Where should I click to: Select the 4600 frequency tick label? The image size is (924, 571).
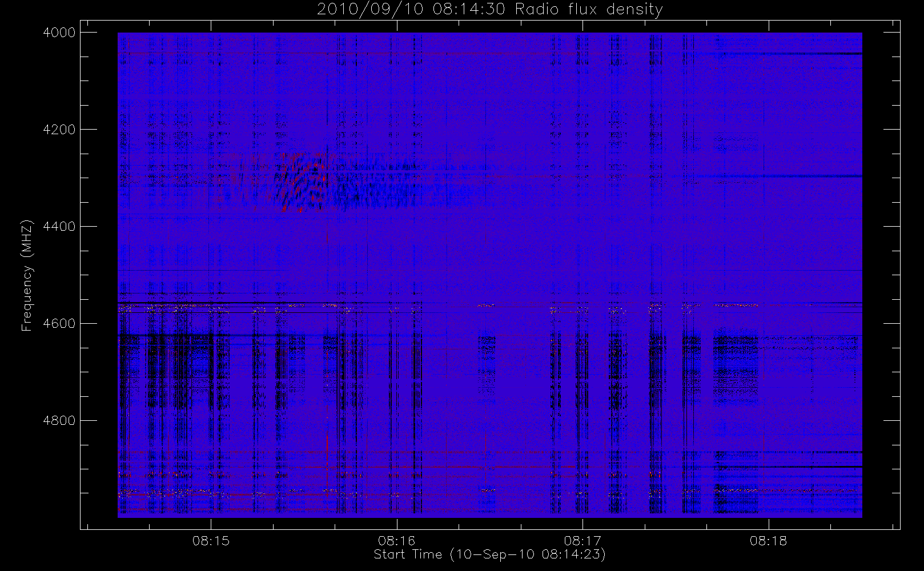tap(59, 324)
